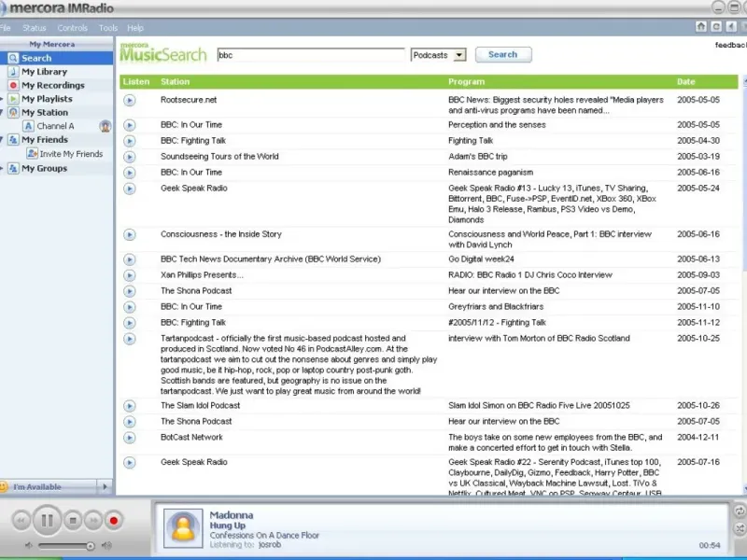Toggle the shuffle icon beside player

tap(740, 528)
